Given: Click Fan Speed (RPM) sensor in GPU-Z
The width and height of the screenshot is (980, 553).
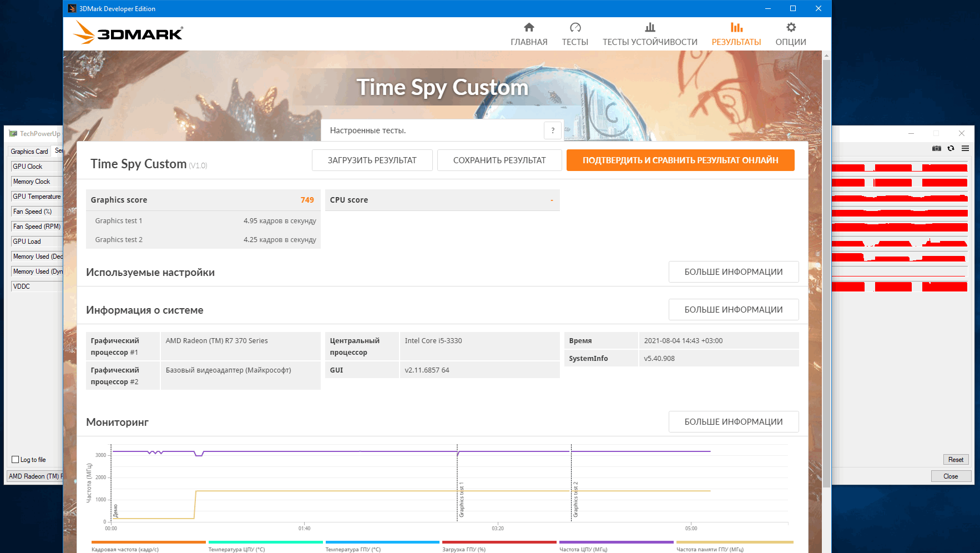Looking at the screenshot, I should coord(37,227).
